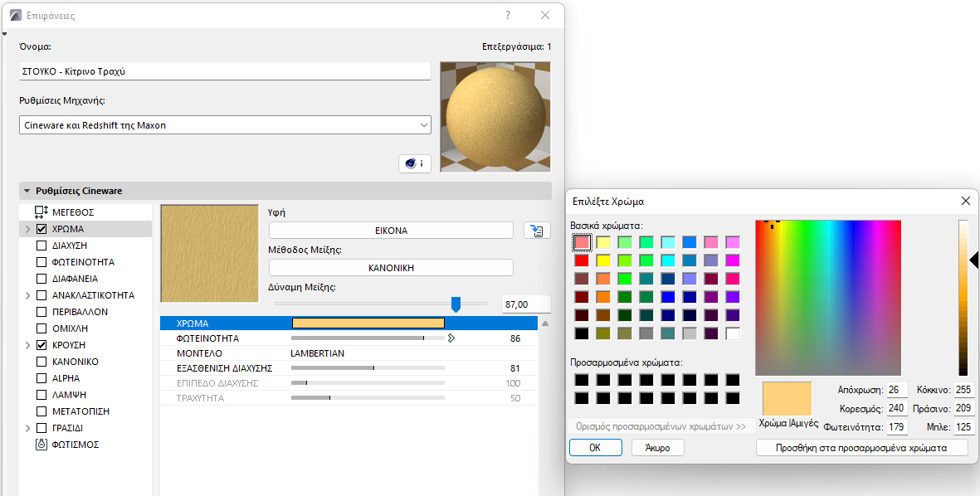Adjust the Δύναμη Μείξης slider
980x496 pixels.
pyautogui.click(x=456, y=304)
